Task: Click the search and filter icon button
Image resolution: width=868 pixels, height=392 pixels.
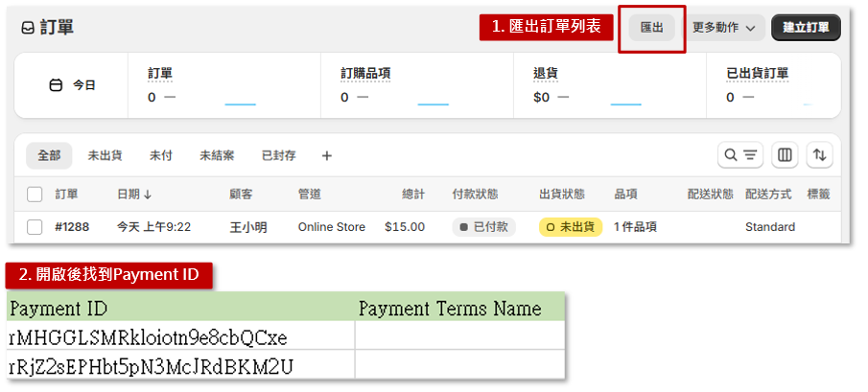Action: point(740,155)
